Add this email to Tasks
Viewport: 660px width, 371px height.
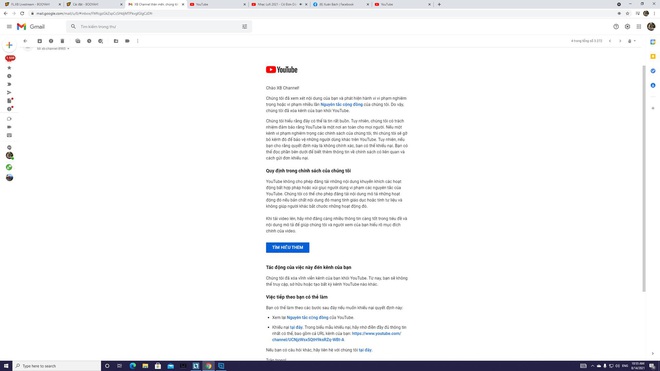101,41
